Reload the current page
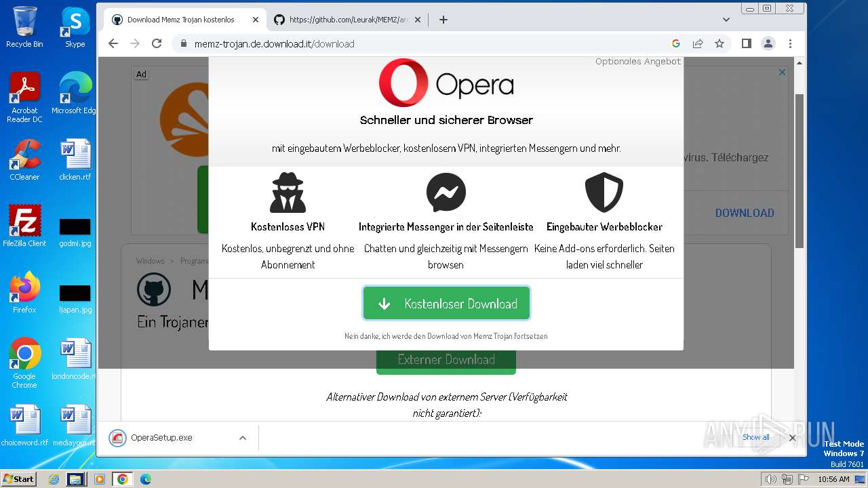The width and height of the screenshot is (868, 488). pyautogui.click(x=157, y=43)
